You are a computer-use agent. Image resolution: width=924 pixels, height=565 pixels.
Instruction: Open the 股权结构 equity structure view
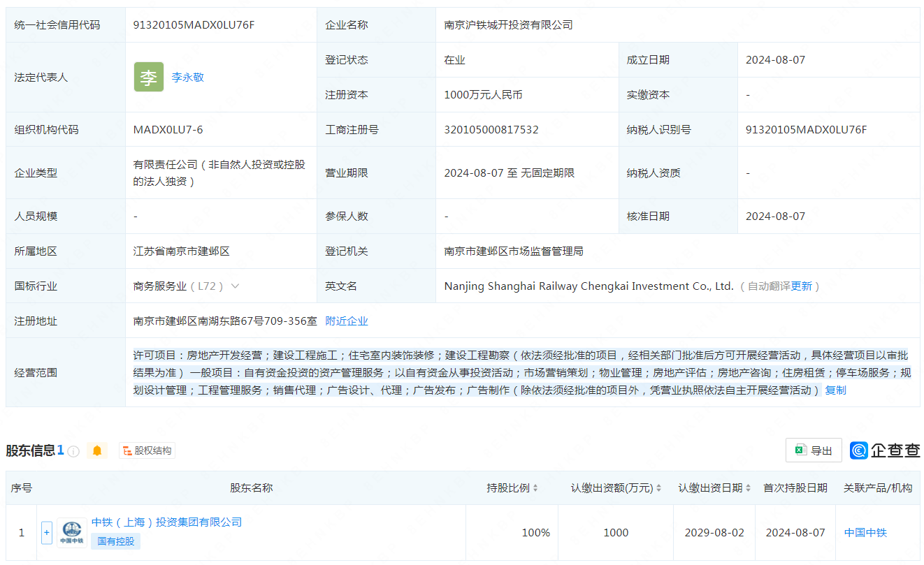[147, 451]
